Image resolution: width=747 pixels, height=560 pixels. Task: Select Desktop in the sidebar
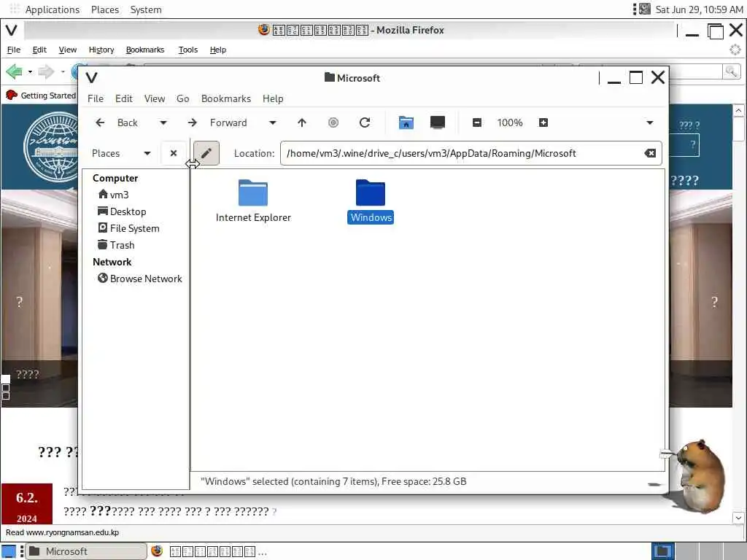pos(122,211)
